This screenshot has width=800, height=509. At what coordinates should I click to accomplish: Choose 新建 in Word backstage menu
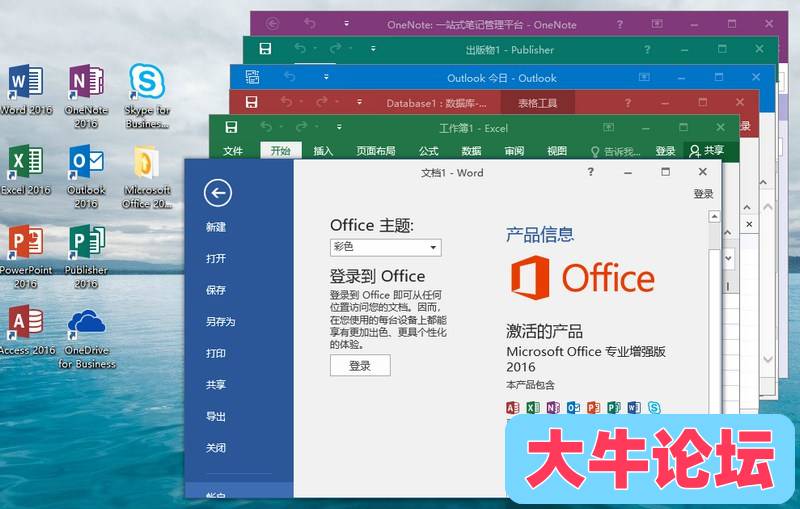(216, 227)
